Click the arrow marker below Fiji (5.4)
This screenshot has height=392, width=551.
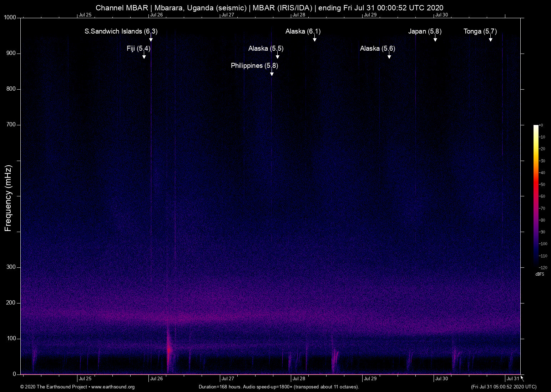click(144, 55)
